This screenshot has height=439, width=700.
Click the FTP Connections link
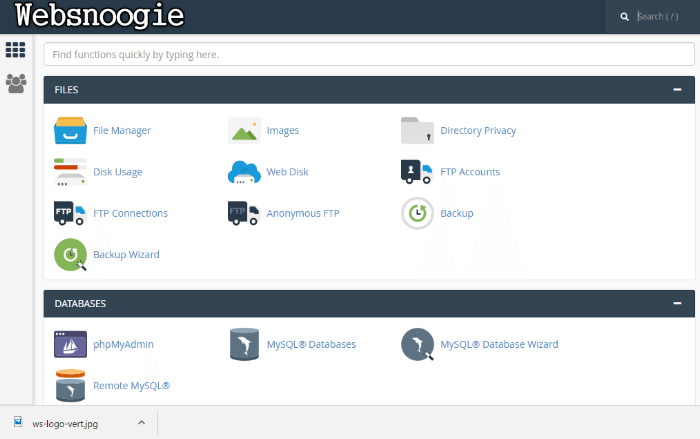coord(130,213)
